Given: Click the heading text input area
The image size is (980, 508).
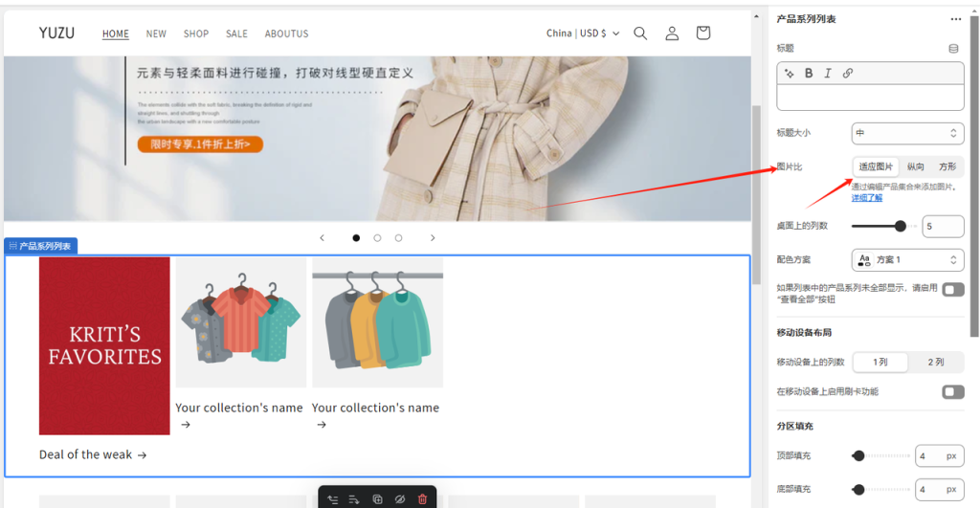Looking at the screenshot, I should click(870, 99).
